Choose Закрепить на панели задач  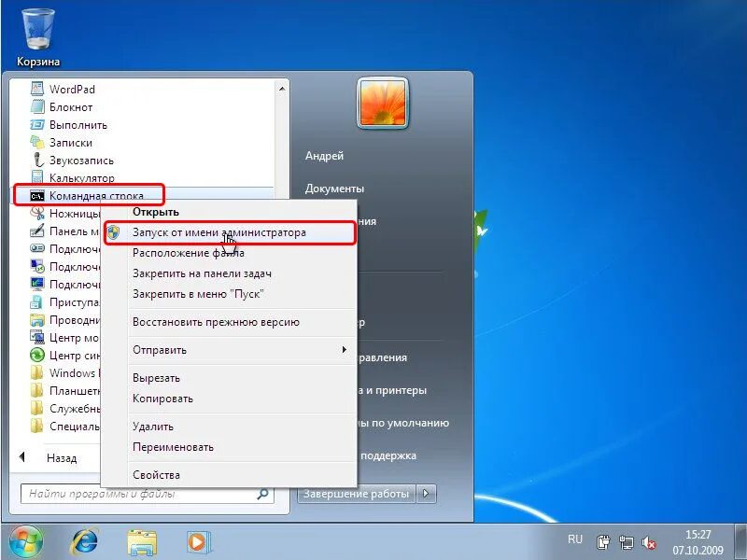230,273
